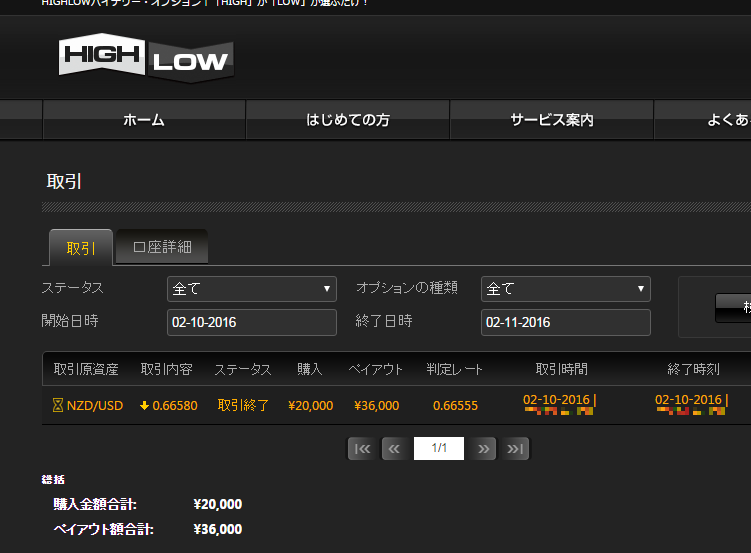Click the ペイアウト額合計 total ¥36,000
751x553 pixels.
[x=217, y=529]
